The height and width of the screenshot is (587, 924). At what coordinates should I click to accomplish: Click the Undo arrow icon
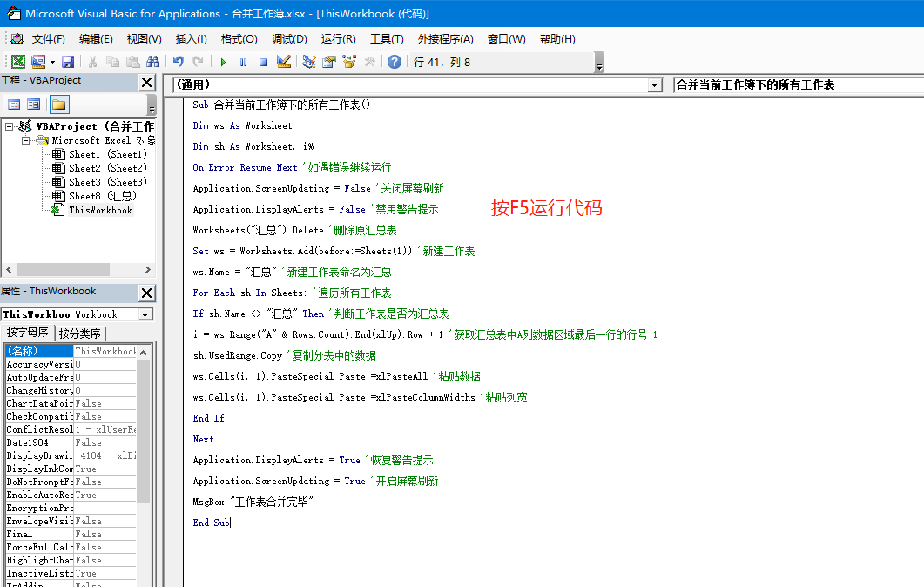pyautogui.click(x=178, y=62)
